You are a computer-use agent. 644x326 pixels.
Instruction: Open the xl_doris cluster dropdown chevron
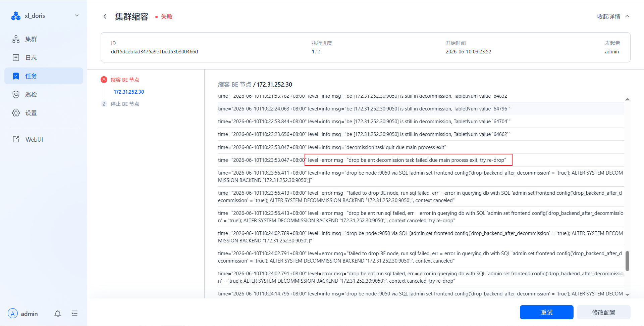pyautogui.click(x=76, y=15)
